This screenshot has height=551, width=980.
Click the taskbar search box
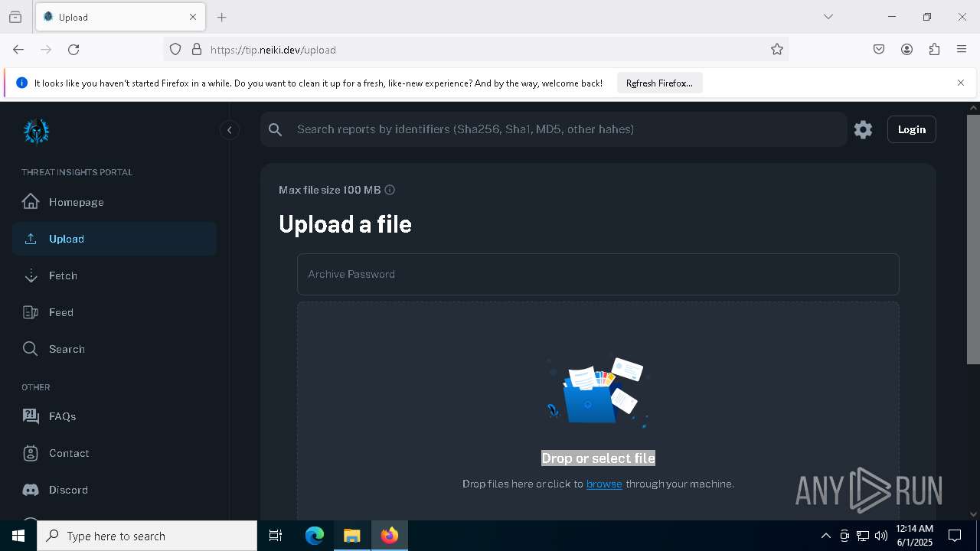147,536
